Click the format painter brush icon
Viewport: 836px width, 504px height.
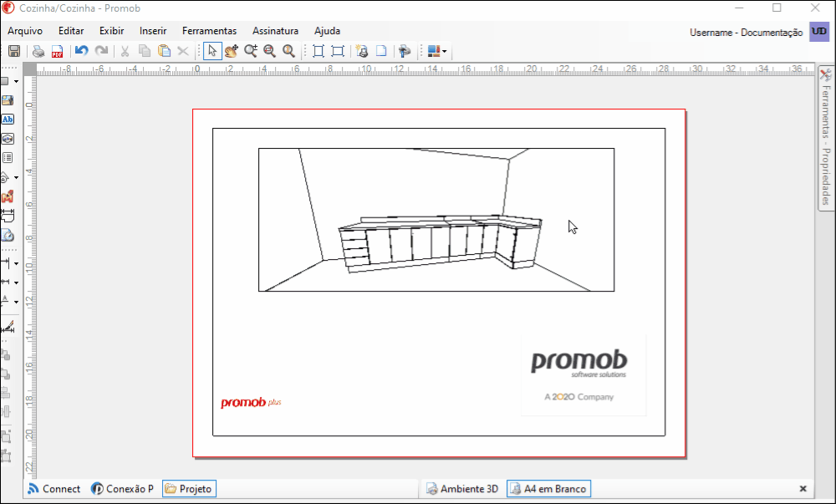point(405,51)
